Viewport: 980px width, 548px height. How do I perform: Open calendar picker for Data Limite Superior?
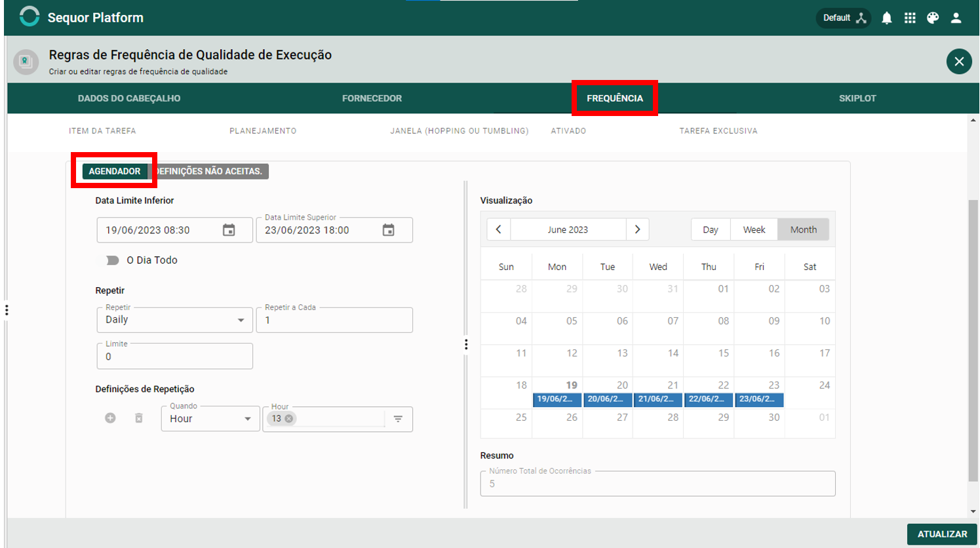pyautogui.click(x=389, y=230)
